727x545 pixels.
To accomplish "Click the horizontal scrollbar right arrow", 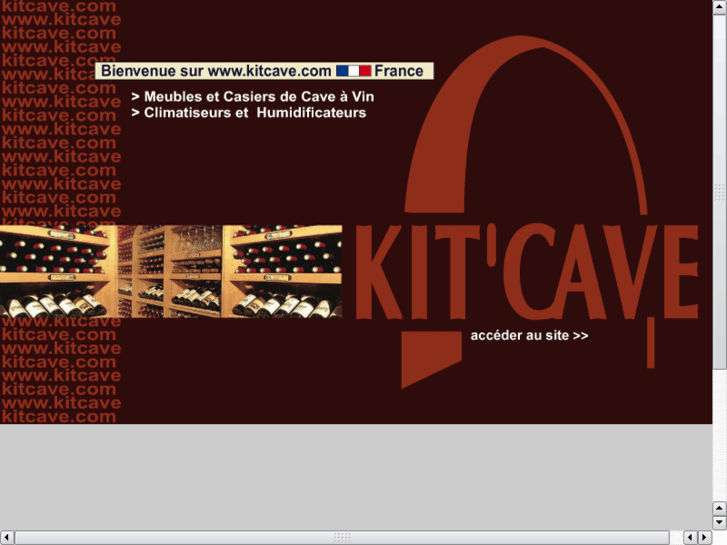I will coord(705,538).
